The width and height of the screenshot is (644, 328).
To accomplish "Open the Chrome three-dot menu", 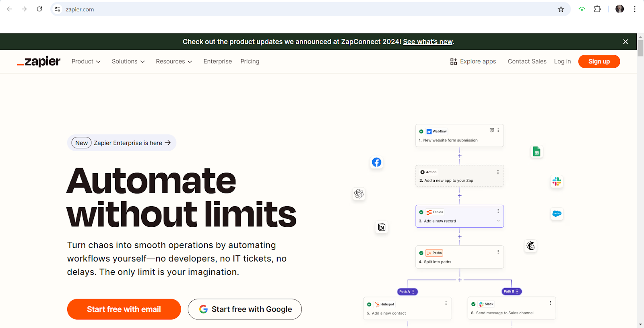I will (635, 9).
